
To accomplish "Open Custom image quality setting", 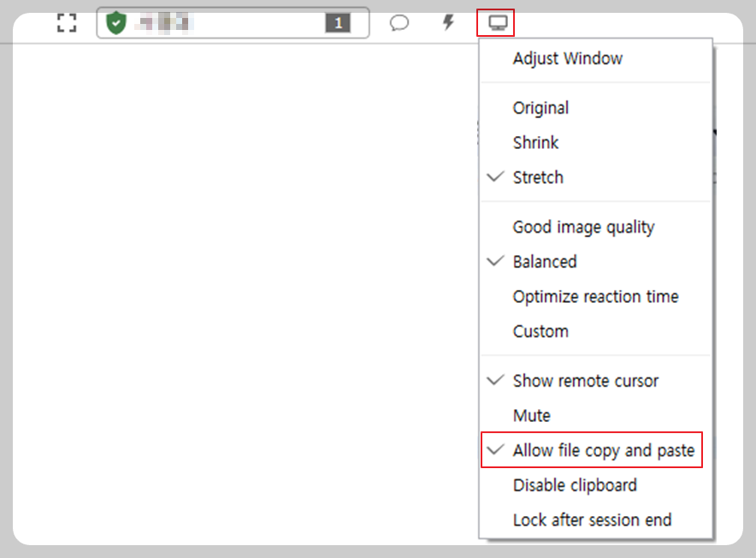I will tap(595, 331).
